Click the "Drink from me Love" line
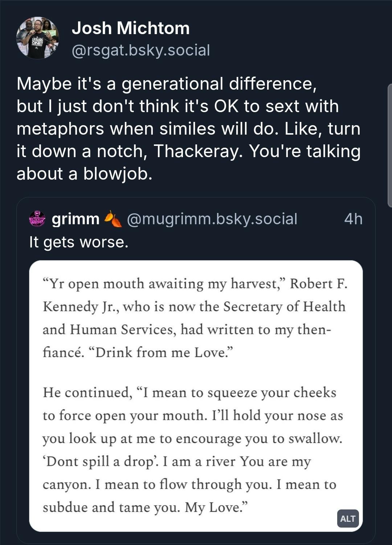Image resolution: width=392 pixels, height=545 pixels. tap(163, 352)
